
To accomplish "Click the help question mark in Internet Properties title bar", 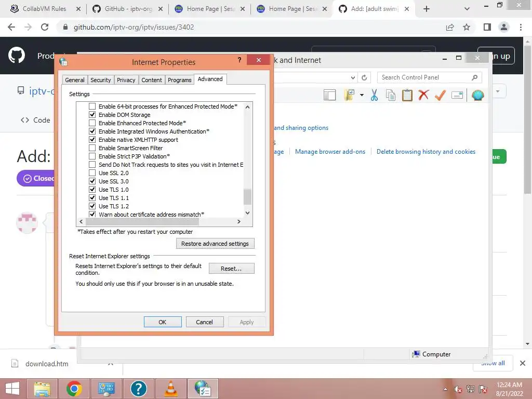I will click(240, 60).
